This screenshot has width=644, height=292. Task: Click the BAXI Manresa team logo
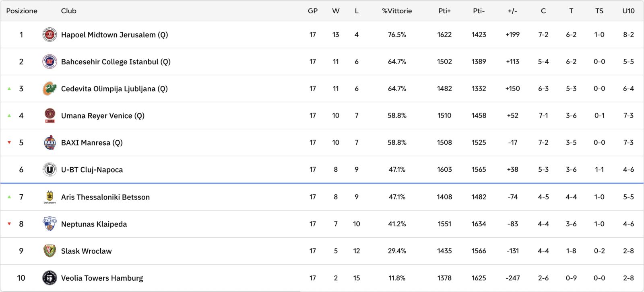(x=50, y=142)
